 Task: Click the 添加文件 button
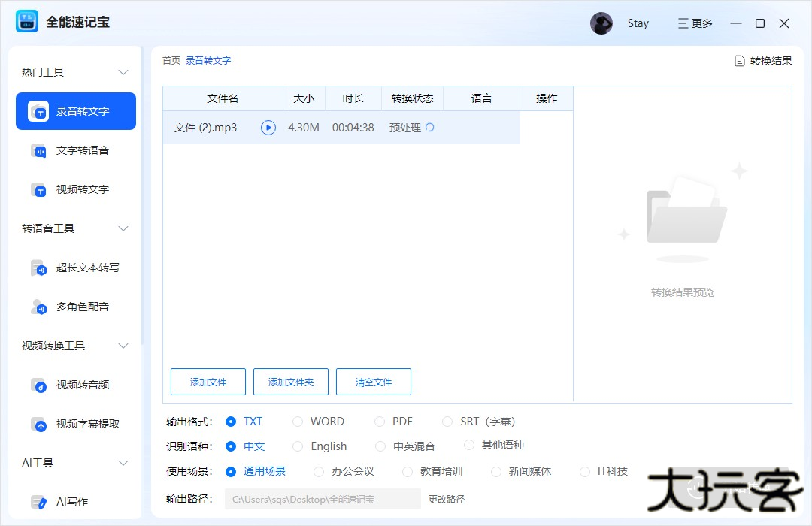coord(208,381)
